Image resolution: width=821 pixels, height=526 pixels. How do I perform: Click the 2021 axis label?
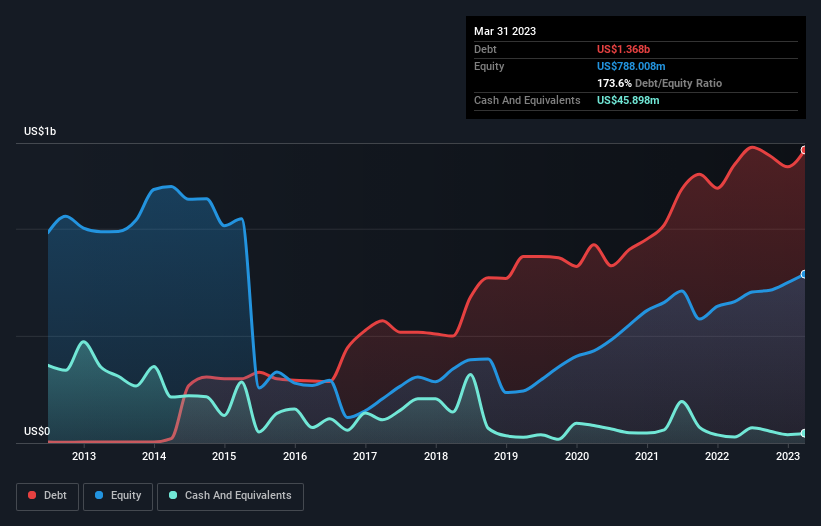647,456
